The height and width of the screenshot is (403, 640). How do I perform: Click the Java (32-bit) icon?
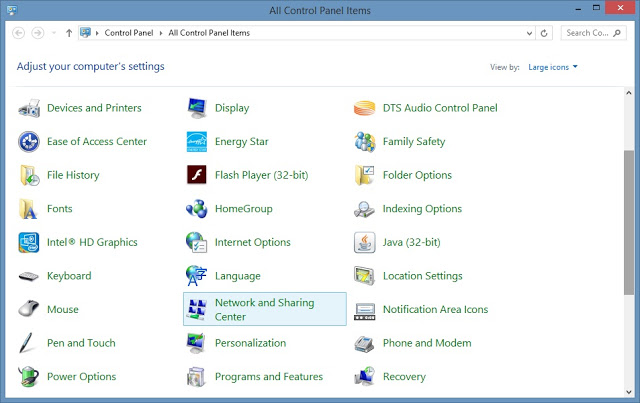click(x=365, y=242)
